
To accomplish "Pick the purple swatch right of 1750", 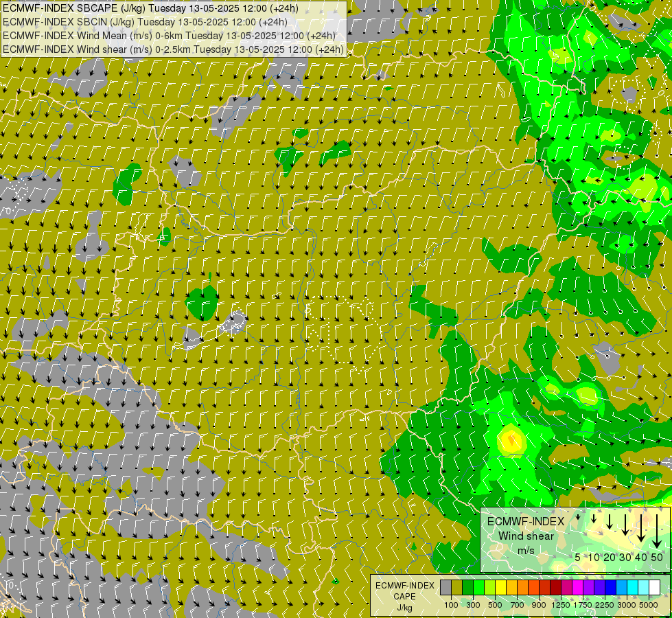I will (589, 587).
